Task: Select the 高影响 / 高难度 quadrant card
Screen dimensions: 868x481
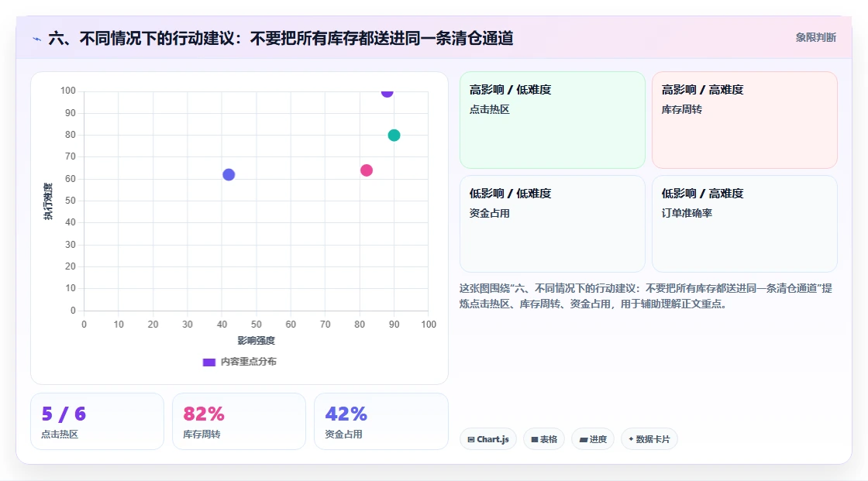Action: tap(744, 119)
